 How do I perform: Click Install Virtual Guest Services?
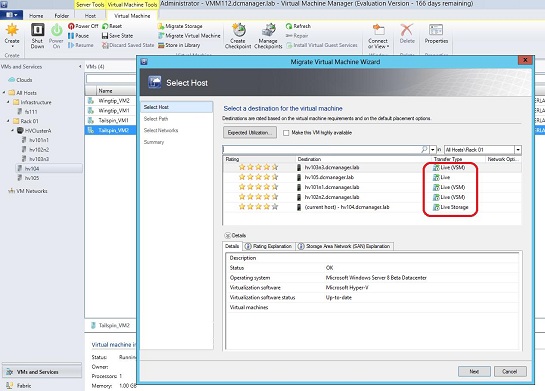pos(322,45)
